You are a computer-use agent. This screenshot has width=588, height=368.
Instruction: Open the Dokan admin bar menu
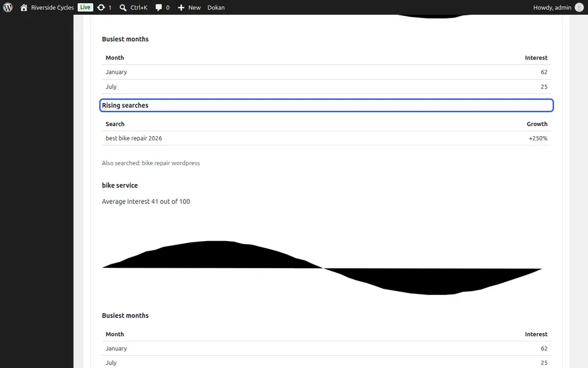pos(216,7)
